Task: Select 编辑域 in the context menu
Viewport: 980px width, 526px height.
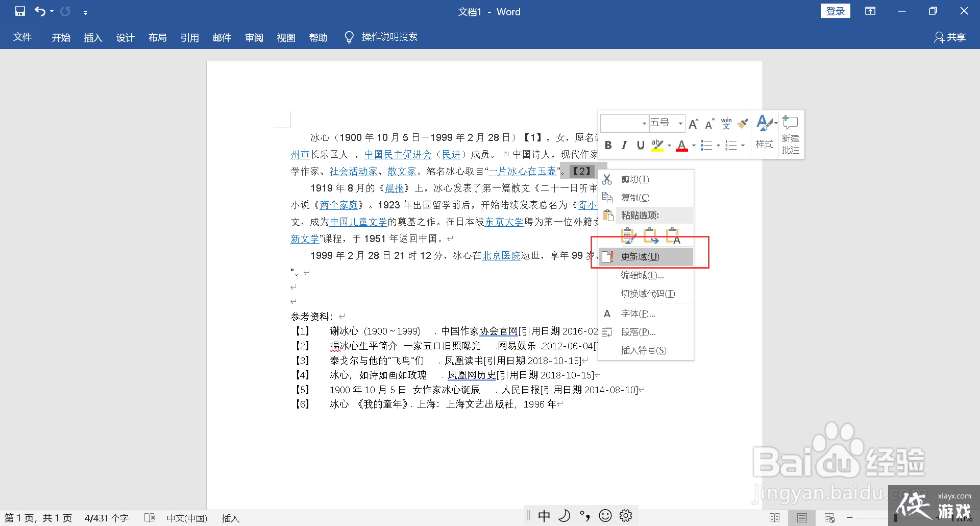Action: click(x=646, y=275)
